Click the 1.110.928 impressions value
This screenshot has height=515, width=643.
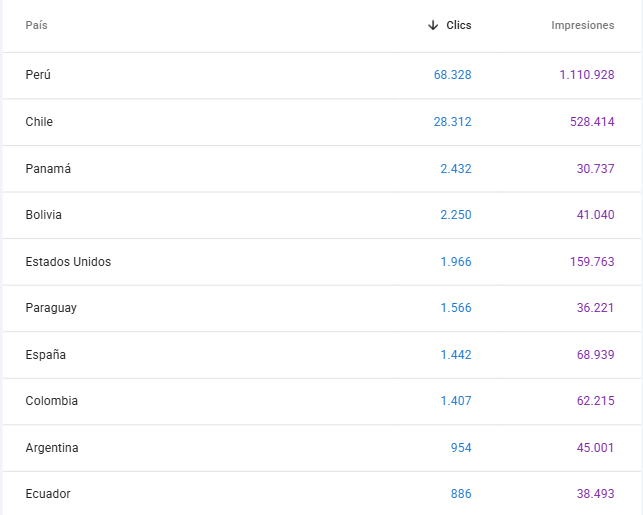coord(587,75)
